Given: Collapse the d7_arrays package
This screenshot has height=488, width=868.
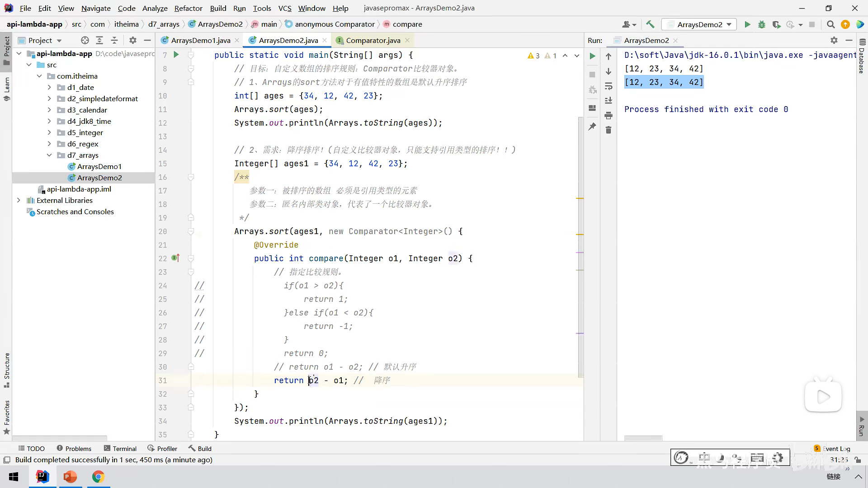Looking at the screenshot, I should pos(49,155).
